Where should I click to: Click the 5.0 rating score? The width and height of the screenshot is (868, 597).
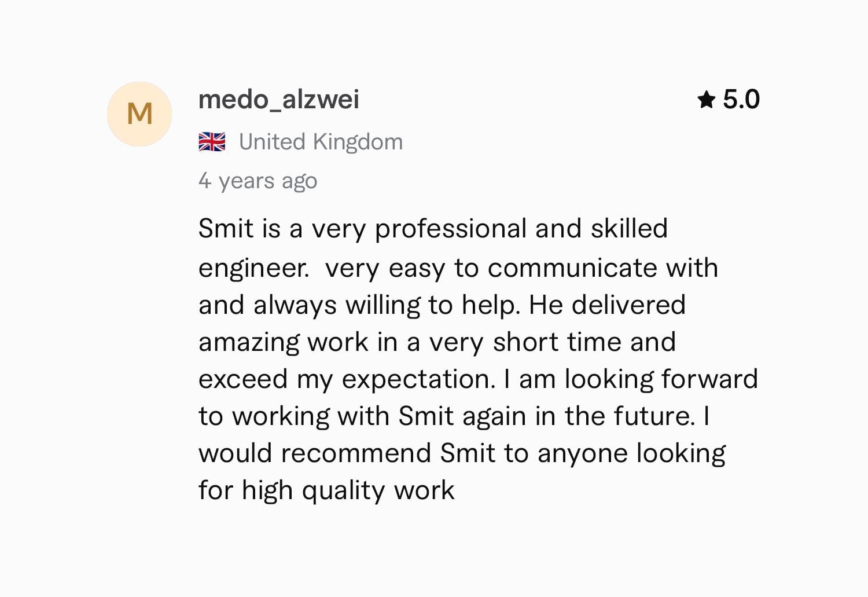click(741, 100)
